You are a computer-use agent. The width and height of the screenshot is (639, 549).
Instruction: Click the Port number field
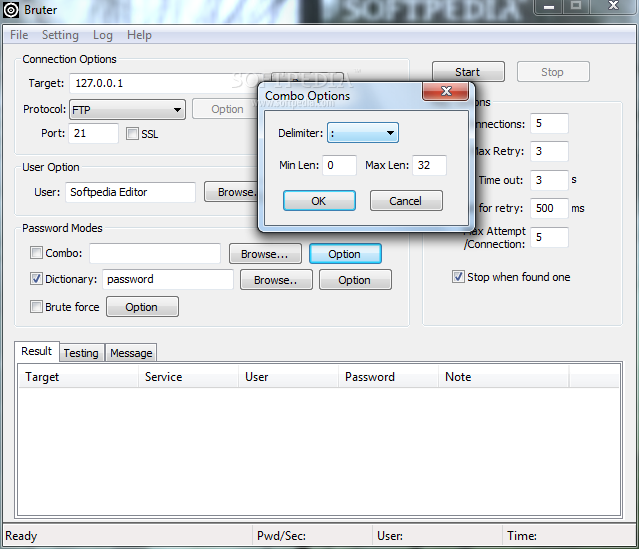[93, 133]
